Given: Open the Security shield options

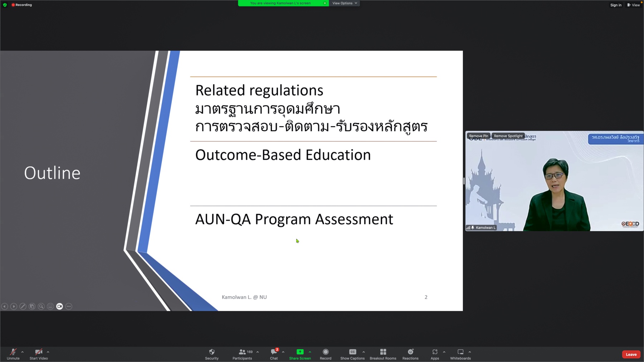Looking at the screenshot, I should pos(211,354).
